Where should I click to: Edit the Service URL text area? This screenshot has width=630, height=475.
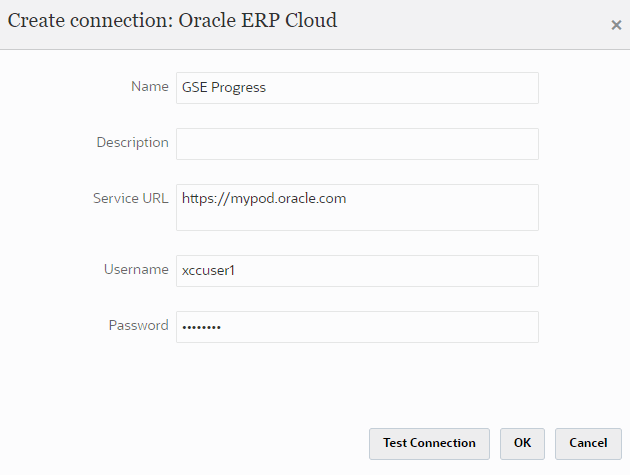357,207
